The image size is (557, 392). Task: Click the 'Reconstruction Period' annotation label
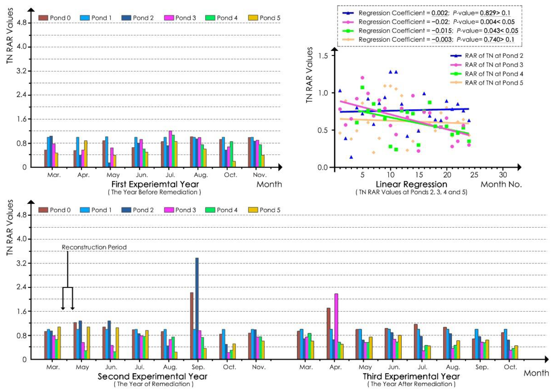94,247
